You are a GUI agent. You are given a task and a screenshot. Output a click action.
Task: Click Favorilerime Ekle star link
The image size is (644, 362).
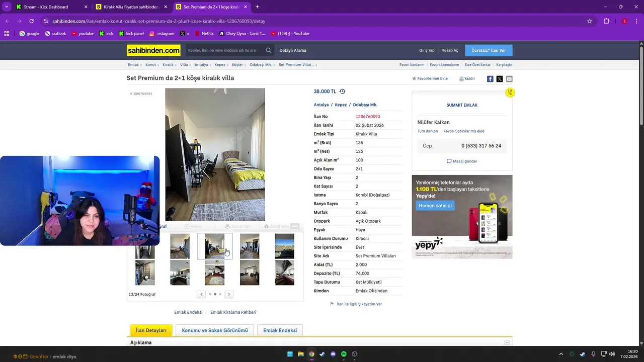tap(430, 78)
